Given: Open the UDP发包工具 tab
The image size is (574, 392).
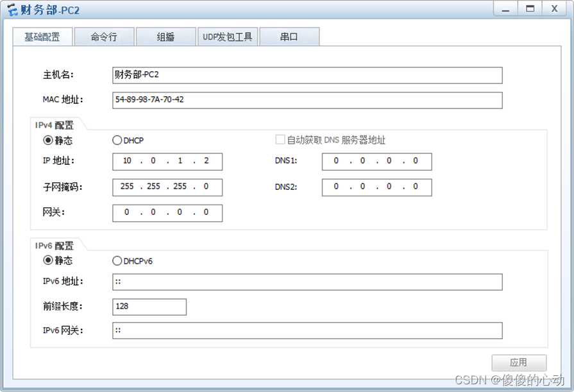Looking at the screenshot, I should 227,37.
